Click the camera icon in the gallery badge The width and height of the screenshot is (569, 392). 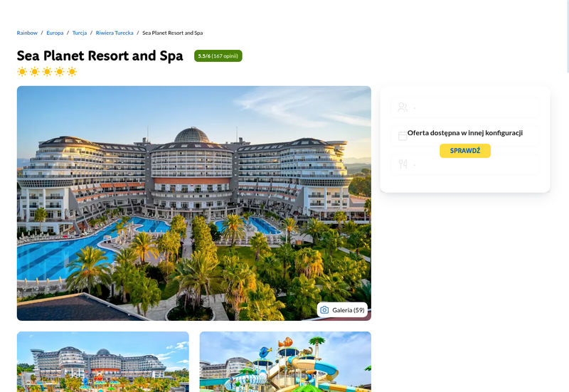(x=324, y=309)
